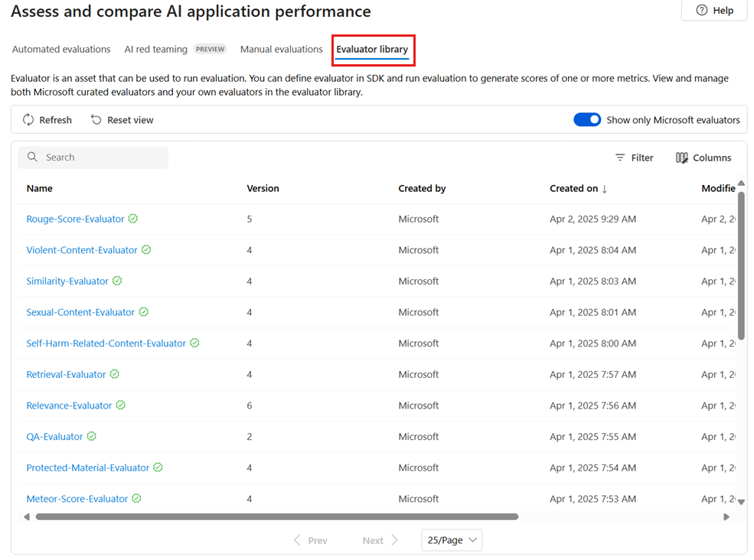Click the verified badge beside Meteor-Score-Evaluator

point(136,499)
